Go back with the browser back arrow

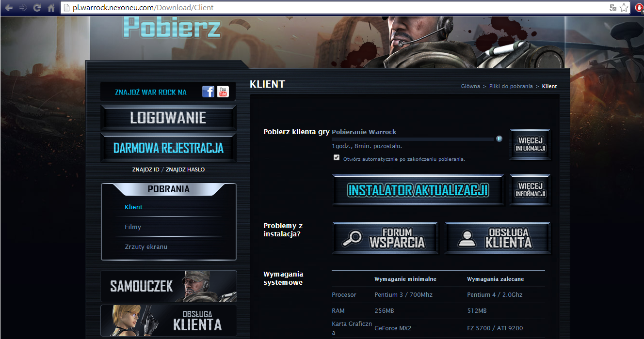pyautogui.click(x=9, y=8)
